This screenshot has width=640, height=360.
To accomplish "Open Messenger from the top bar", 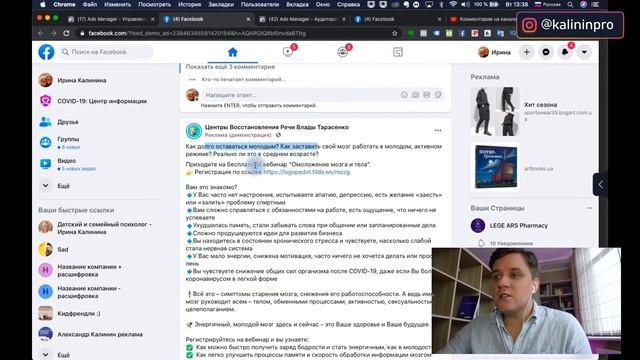I will tap(546, 52).
